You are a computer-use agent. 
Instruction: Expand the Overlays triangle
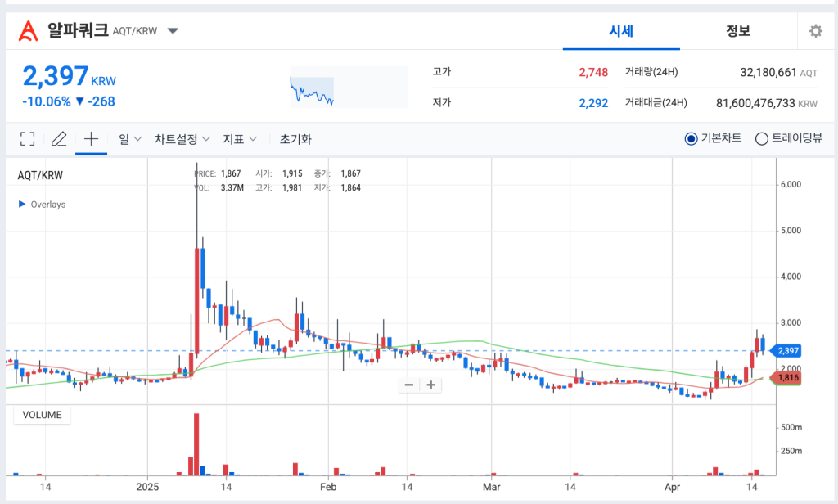pos(22,205)
